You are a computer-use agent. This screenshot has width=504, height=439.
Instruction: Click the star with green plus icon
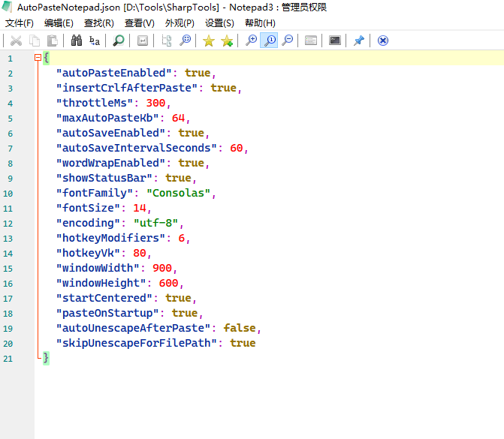(227, 41)
